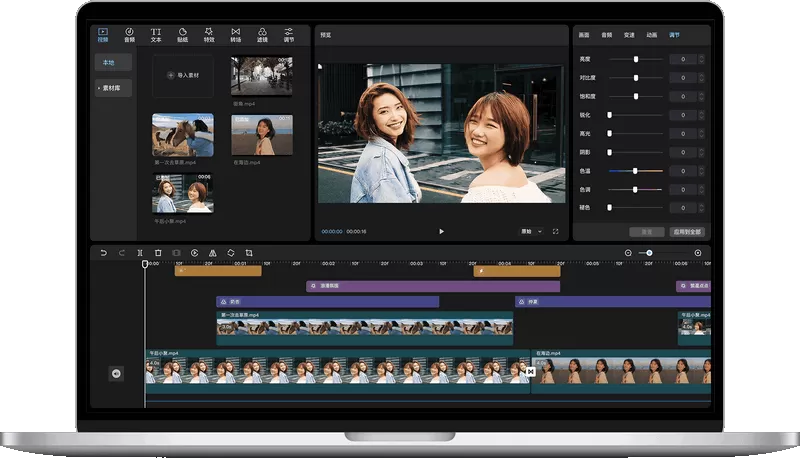The height and width of the screenshot is (469, 800).
Task: Click the preview video frame
Action: point(441,133)
